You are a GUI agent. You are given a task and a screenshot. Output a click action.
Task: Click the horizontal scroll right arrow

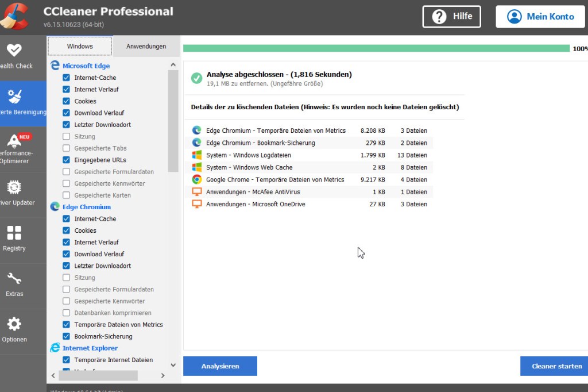coord(163,375)
